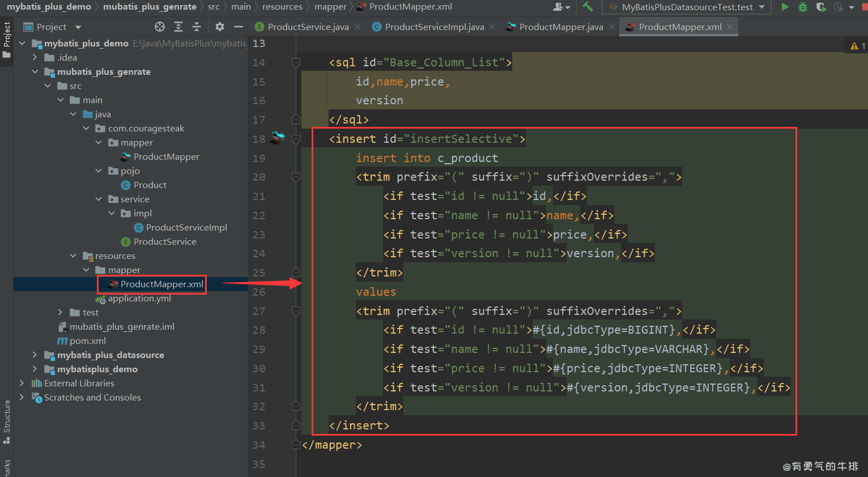Fold the insert block at line 18
This screenshot has height=477, width=868.
(296, 139)
